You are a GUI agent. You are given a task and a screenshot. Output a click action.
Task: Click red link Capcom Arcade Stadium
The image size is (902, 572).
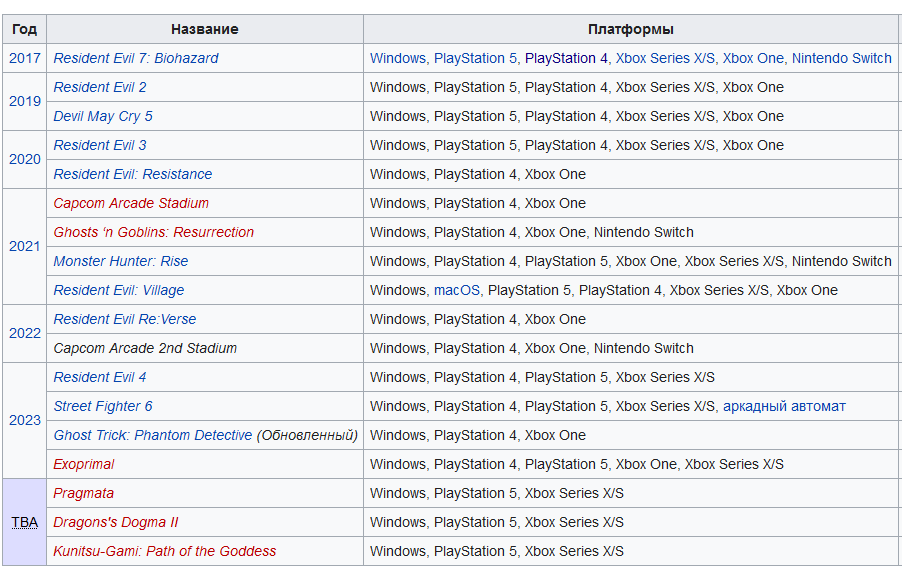(131, 203)
